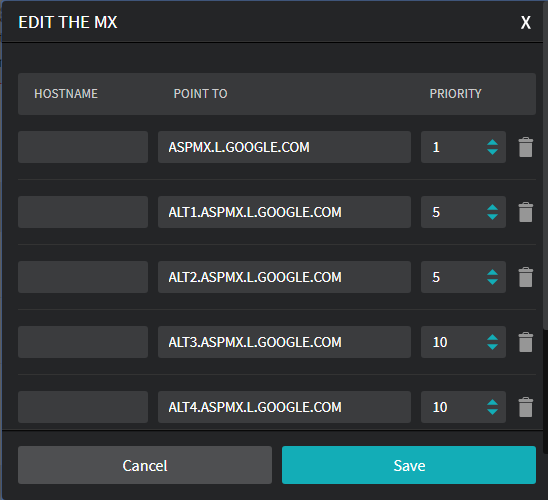This screenshot has width=548, height=500.
Task: Increase priority of ASPMX.L.GOOGLE.COM with up arrow
Action: [492, 143]
